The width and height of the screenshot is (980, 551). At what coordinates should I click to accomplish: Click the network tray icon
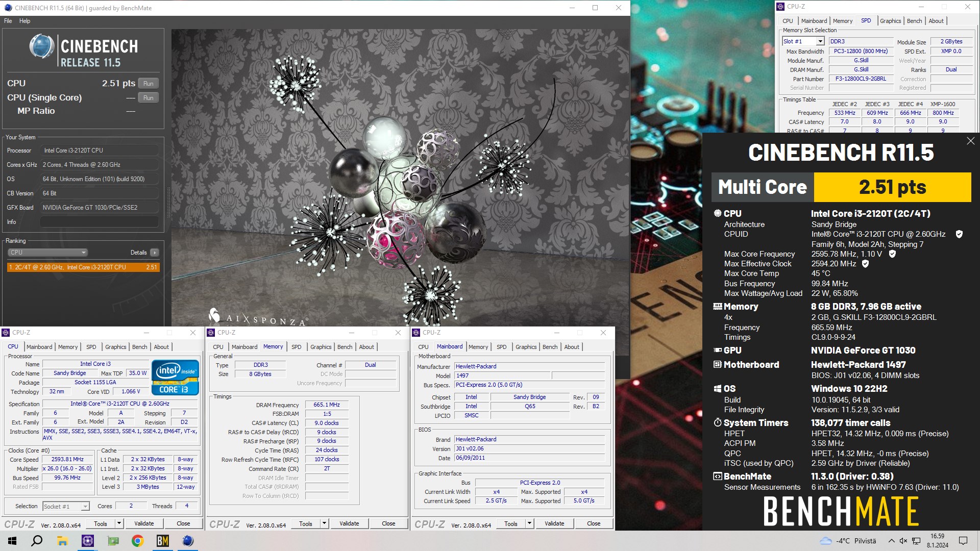click(x=917, y=541)
